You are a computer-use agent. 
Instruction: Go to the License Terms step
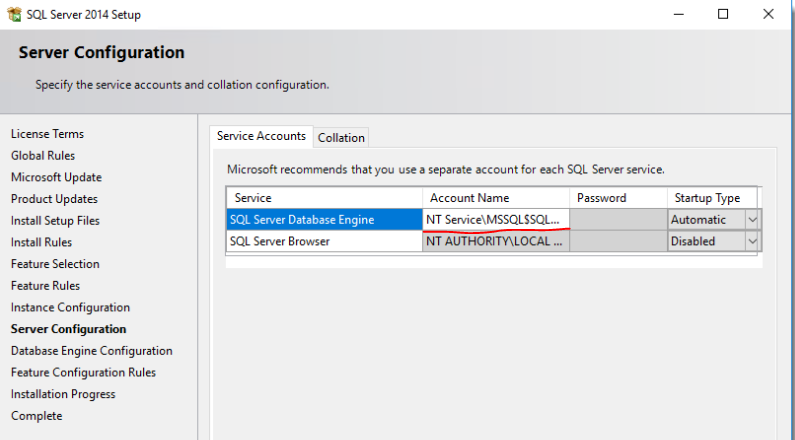click(x=47, y=134)
